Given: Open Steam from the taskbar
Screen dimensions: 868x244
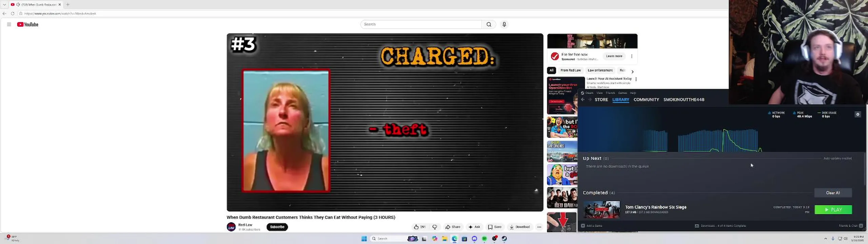Looking at the screenshot, I should pos(504,239).
